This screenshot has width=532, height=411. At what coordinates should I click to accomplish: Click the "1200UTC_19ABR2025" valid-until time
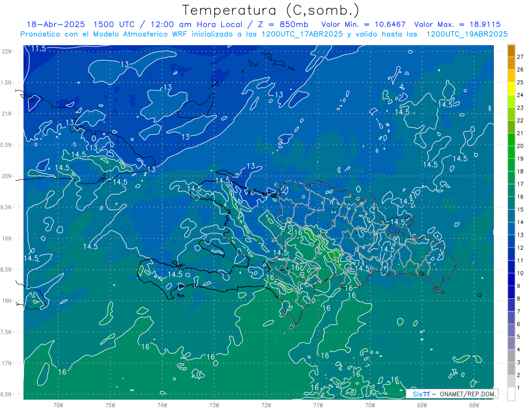(x=467, y=34)
